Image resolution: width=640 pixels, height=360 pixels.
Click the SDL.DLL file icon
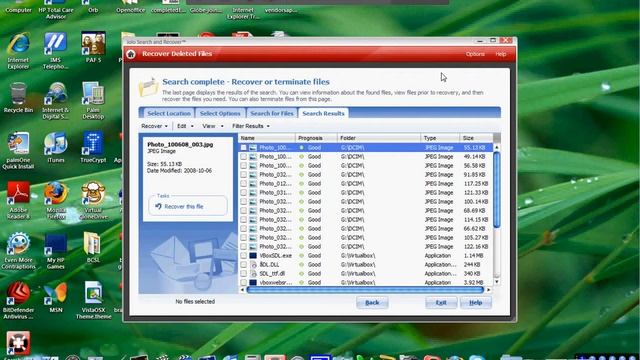click(253, 264)
